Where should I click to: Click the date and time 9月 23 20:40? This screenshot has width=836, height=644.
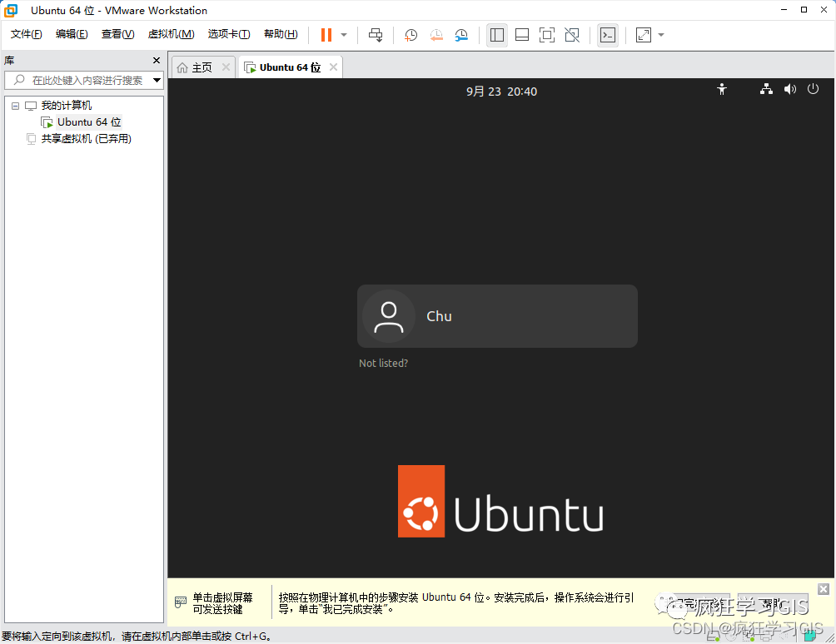point(501,92)
